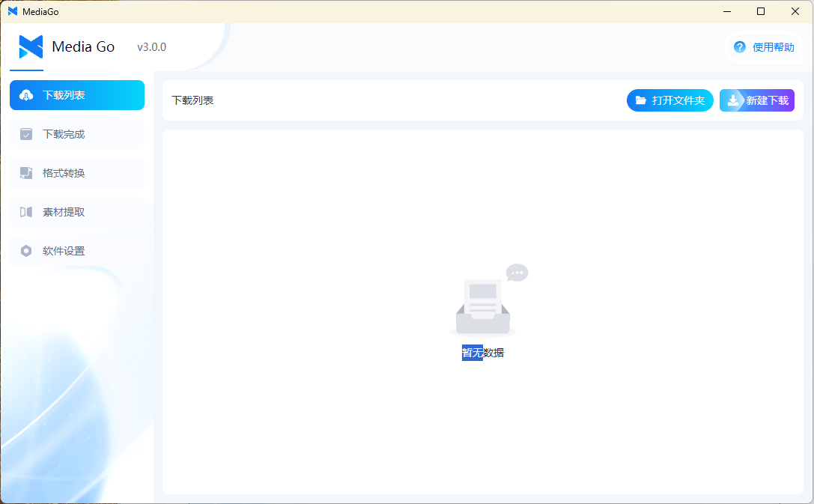Open the 使用帮助 help link
Screen dimensions: 814x504
[x=773, y=47]
